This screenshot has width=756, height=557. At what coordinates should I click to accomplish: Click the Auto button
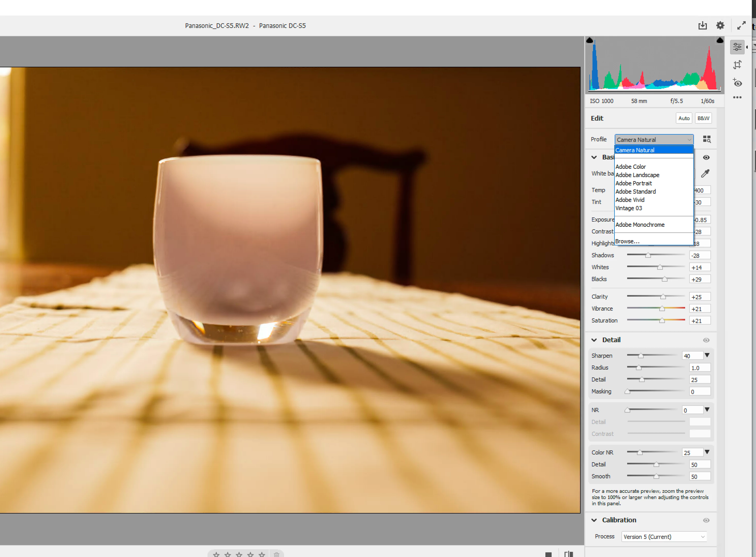[684, 118]
